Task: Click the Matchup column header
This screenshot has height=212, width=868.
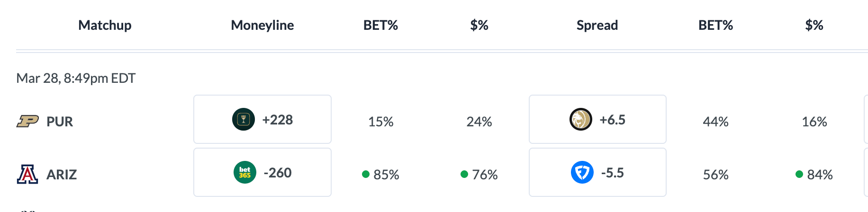Action: tap(105, 25)
